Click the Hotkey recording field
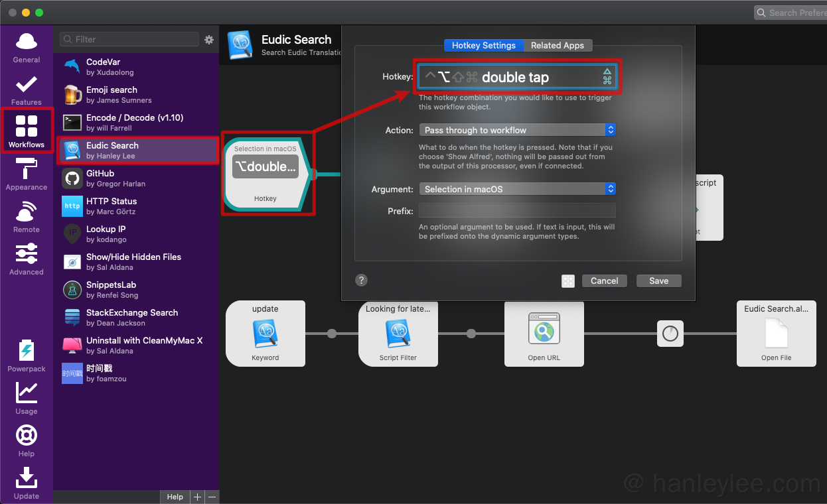 pyautogui.click(x=518, y=77)
